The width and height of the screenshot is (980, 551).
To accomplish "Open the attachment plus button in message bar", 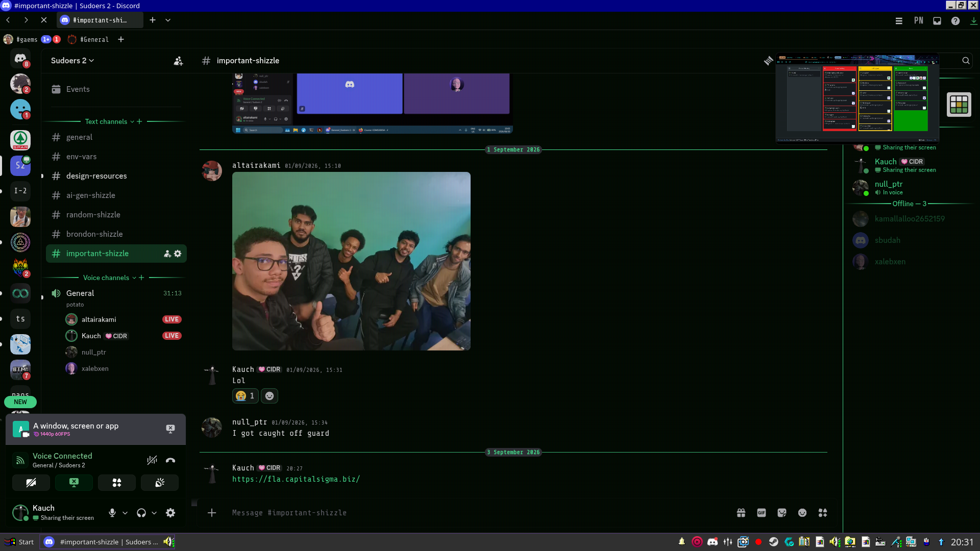I will (x=212, y=513).
